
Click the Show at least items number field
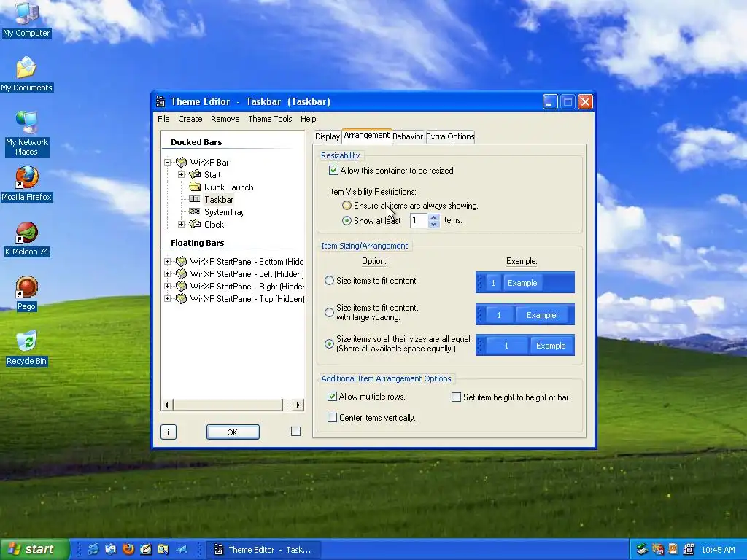click(419, 220)
